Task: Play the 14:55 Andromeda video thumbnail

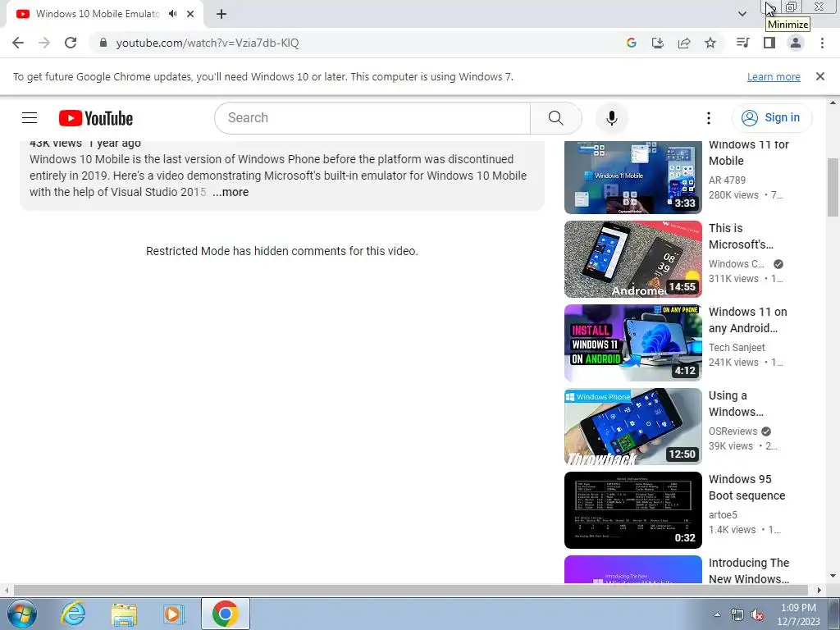Action: (x=632, y=259)
